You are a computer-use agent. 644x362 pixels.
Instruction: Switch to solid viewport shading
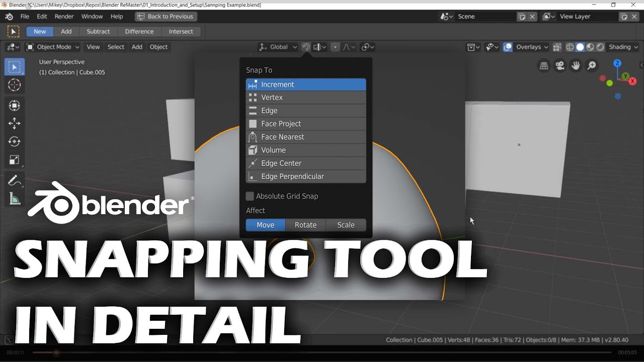pos(580,47)
